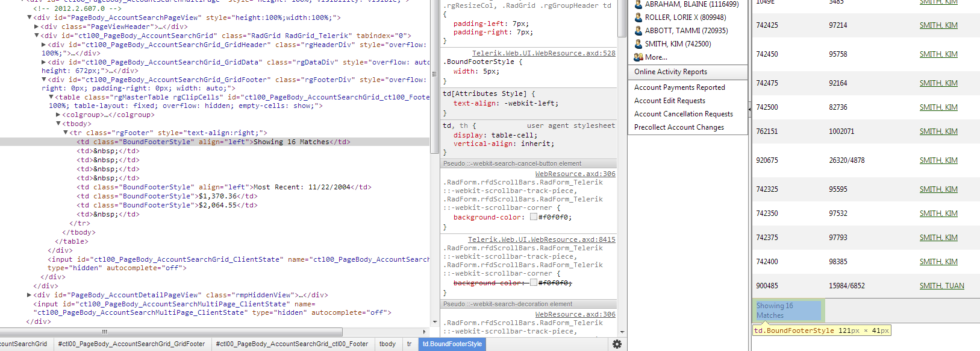Click the More... link in the sidebar
The height and width of the screenshot is (351, 980).
point(656,57)
